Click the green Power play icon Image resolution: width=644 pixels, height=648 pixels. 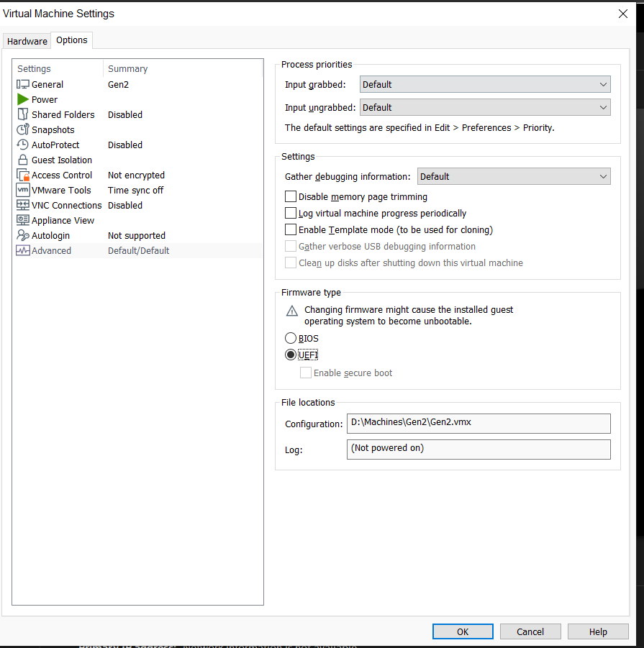point(23,99)
